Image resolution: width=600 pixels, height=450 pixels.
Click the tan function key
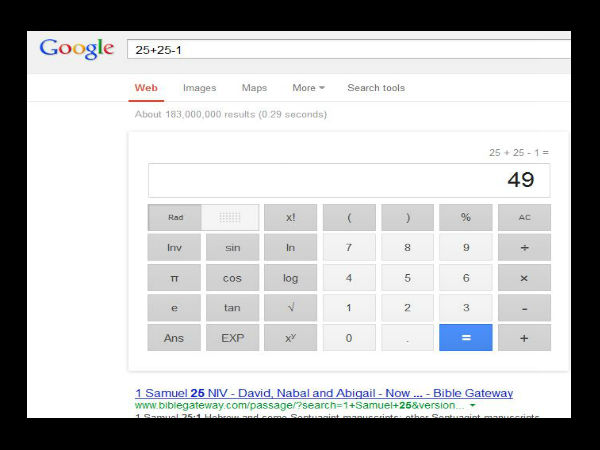pyautogui.click(x=232, y=308)
